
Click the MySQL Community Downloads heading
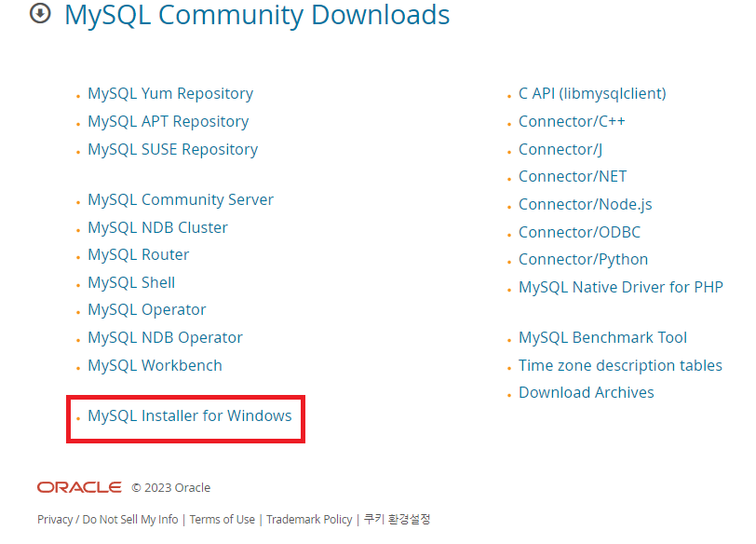[x=257, y=15]
